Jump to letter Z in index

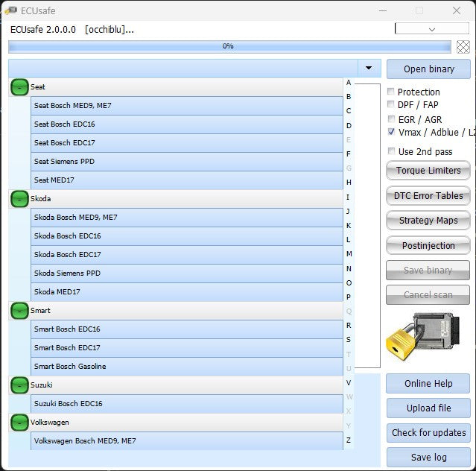[x=349, y=440]
